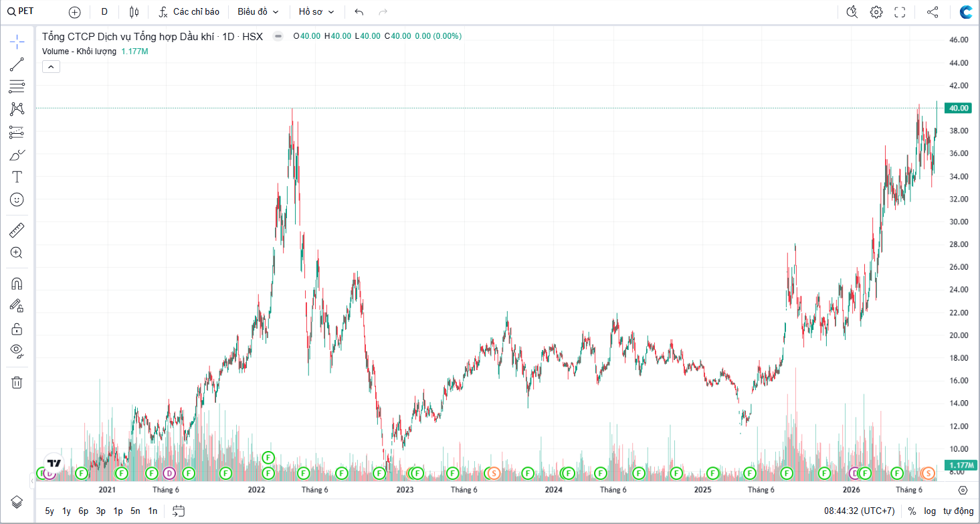Open the UTC+7 timezone menu
The width and height of the screenshot is (980, 524).
pos(859,511)
